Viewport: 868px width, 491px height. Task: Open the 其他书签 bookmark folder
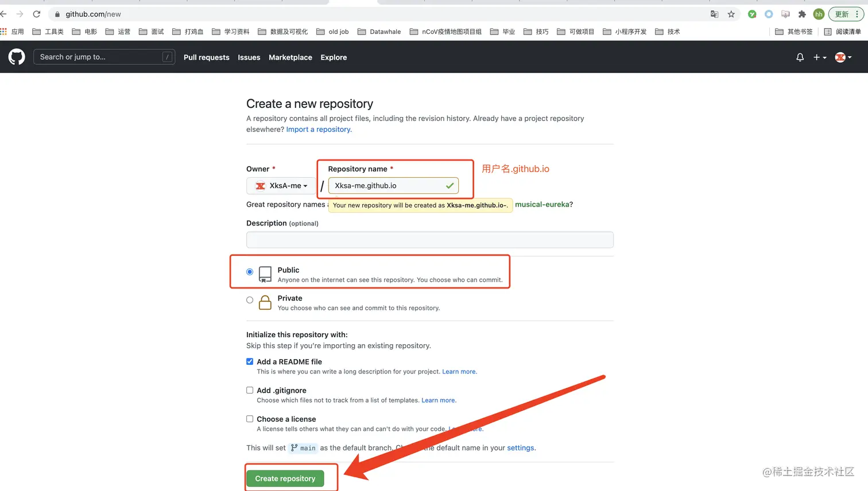tap(794, 32)
